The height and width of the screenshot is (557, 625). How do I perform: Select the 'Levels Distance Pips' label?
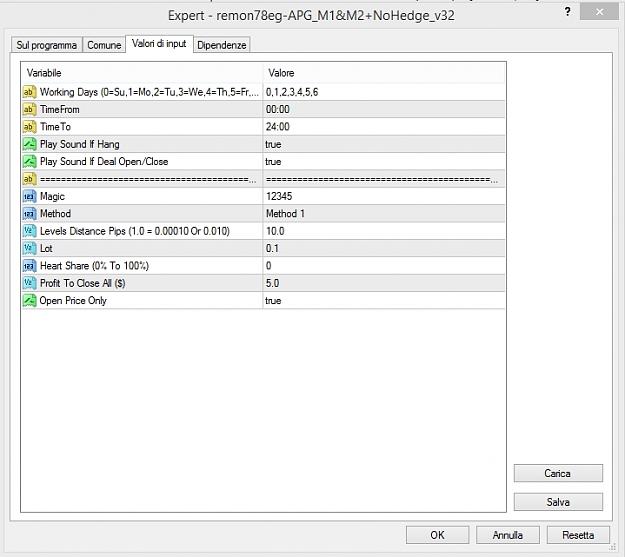[x=135, y=231]
